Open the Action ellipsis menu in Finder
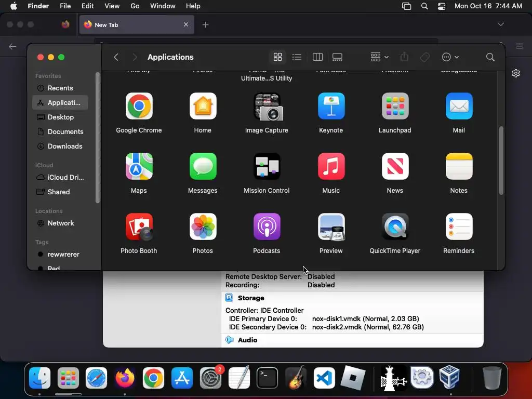The image size is (532, 399). coord(450,57)
